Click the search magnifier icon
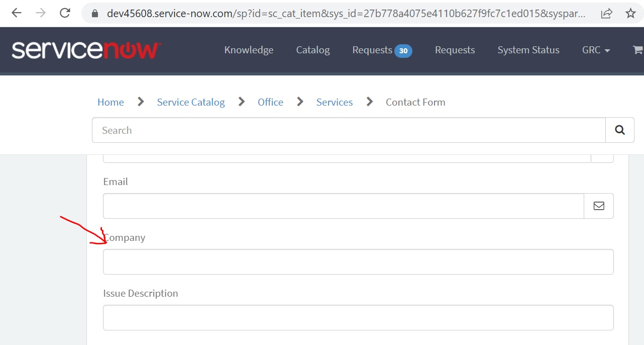This screenshot has height=345, width=644. 619,130
